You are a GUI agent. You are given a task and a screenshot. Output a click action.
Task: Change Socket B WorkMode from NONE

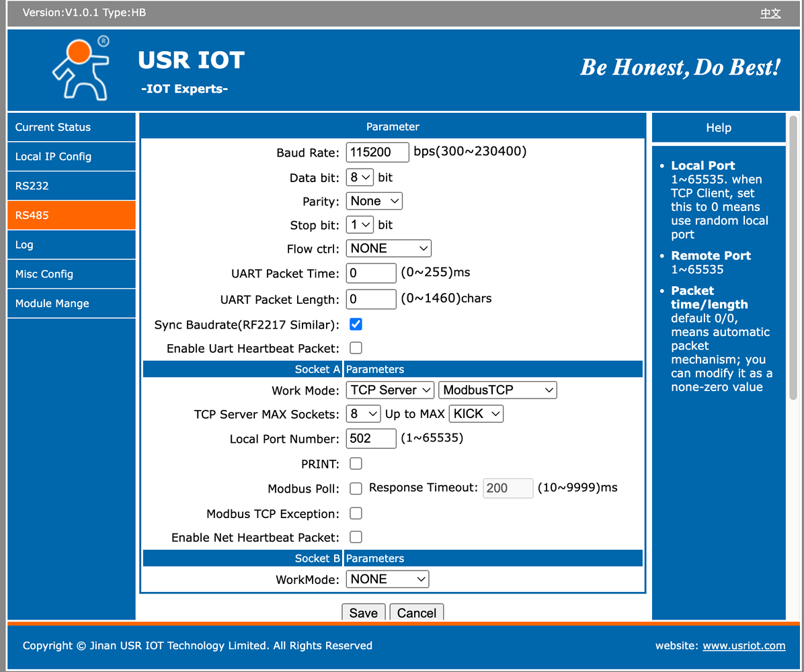(x=387, y=579)
